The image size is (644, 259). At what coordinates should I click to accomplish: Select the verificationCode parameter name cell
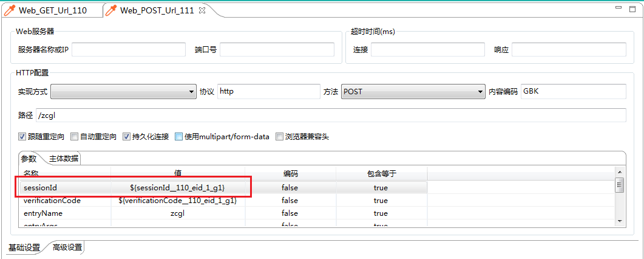(x=66, y=201)
